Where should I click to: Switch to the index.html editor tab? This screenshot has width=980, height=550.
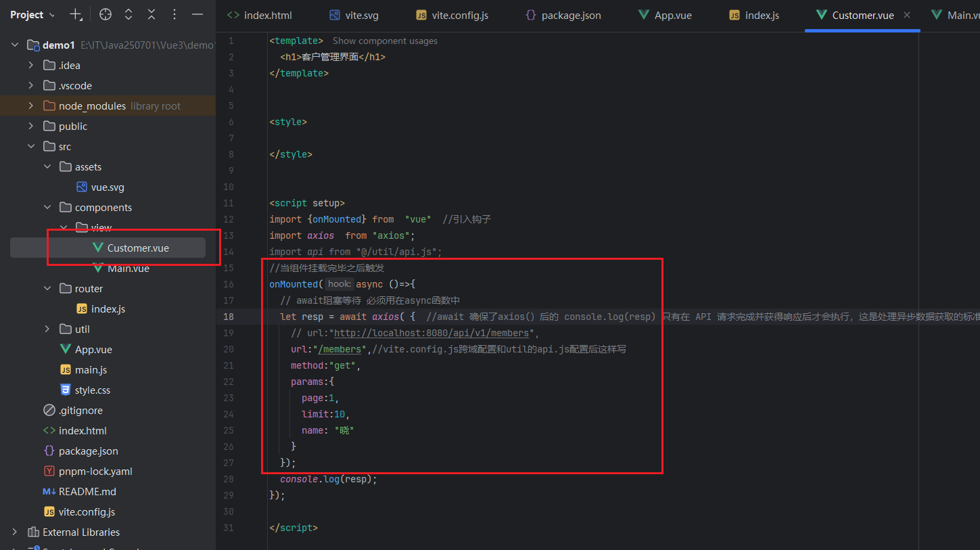[260, 15]
